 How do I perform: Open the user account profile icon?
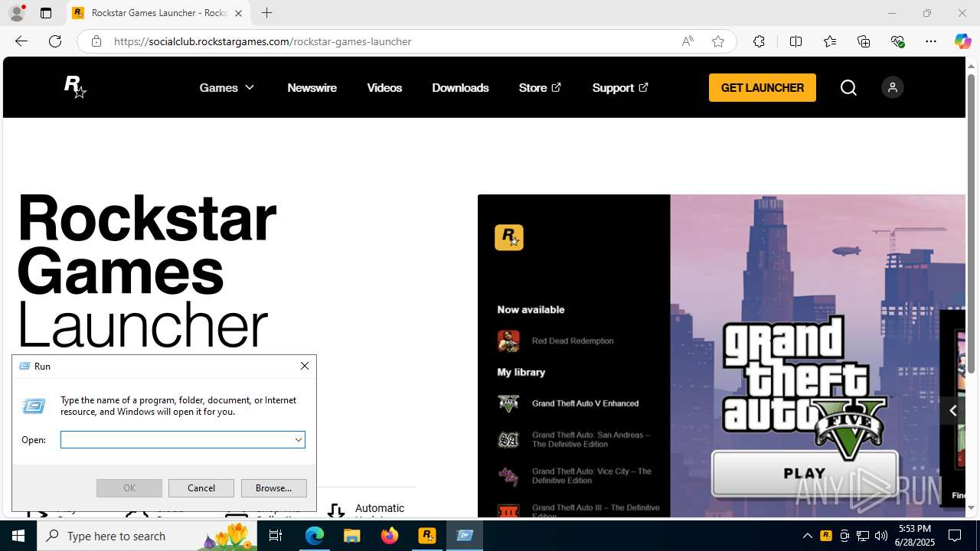[892, 87]
